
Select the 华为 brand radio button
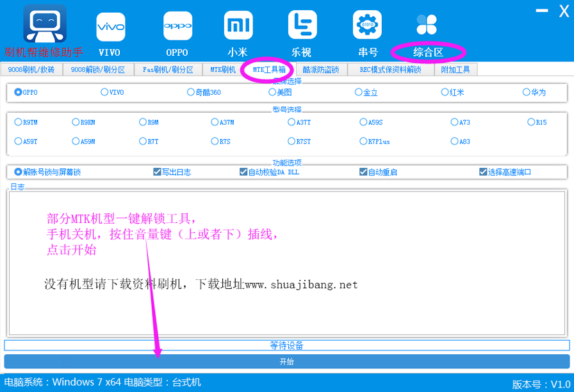[527, 92]
